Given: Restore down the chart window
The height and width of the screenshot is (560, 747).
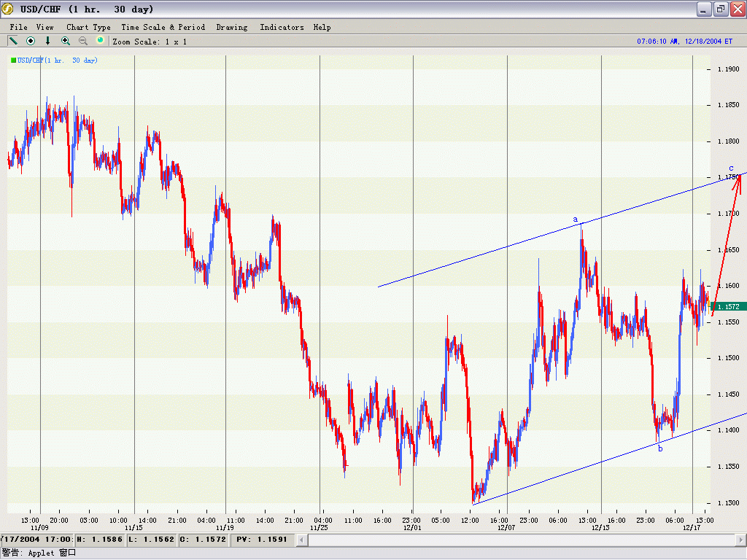Looking at the screenshot, I should pos(721,9).
